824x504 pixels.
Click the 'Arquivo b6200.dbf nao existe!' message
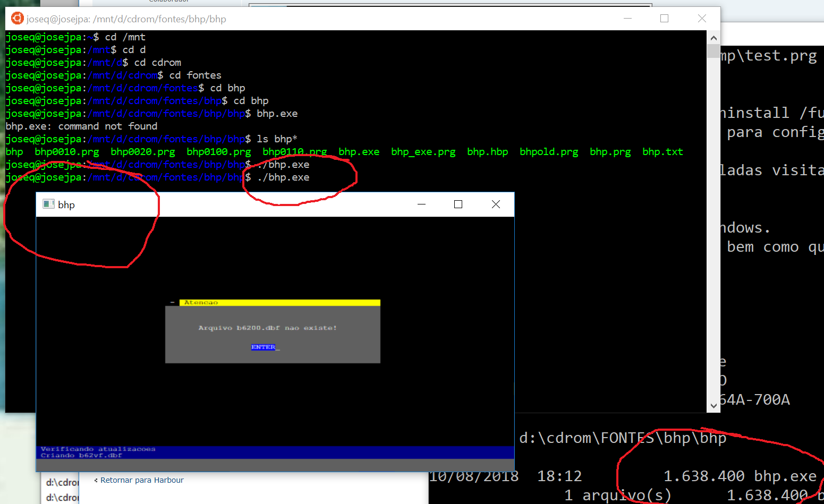tap(268, 328)
